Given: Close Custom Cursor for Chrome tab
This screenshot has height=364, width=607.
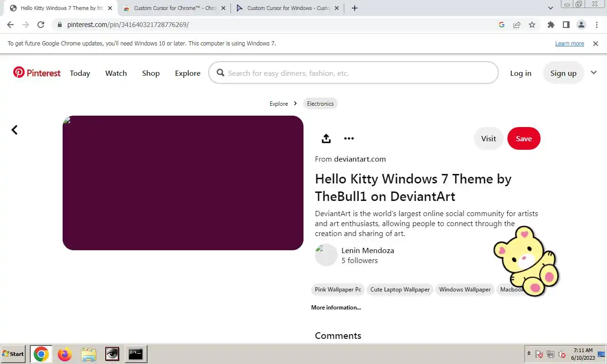Looking at the screenshot, I should (223, 8).
